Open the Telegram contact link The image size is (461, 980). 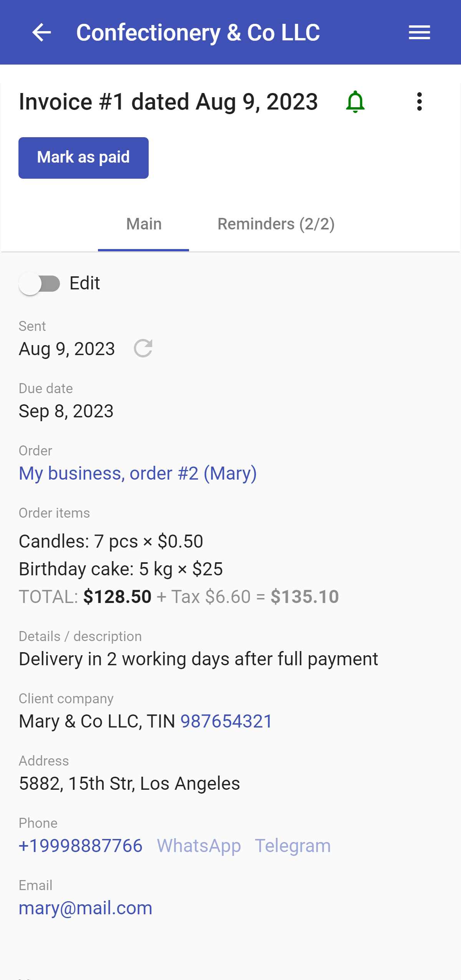(x=292, y=846)
